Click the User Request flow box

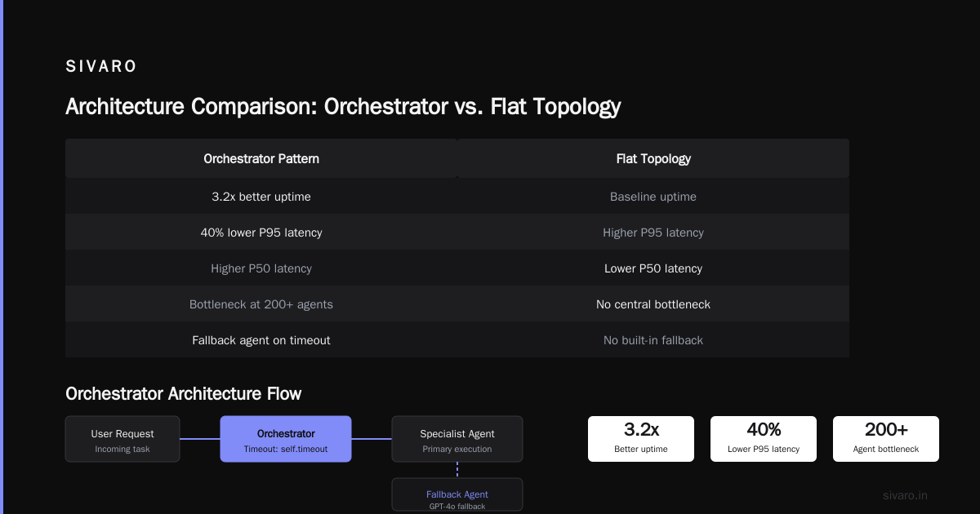click(x=122, y=439)
